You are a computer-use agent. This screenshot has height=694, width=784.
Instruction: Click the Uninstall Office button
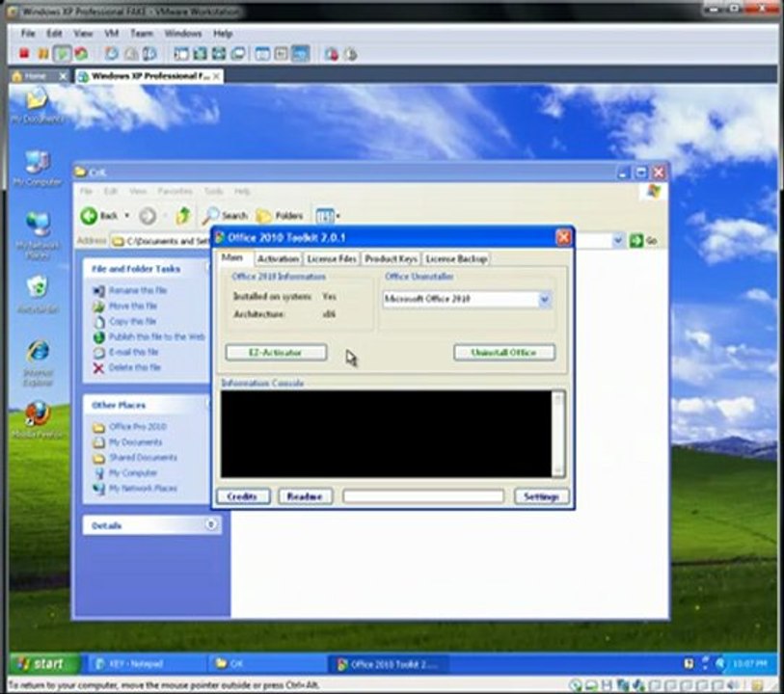(504, 353)
